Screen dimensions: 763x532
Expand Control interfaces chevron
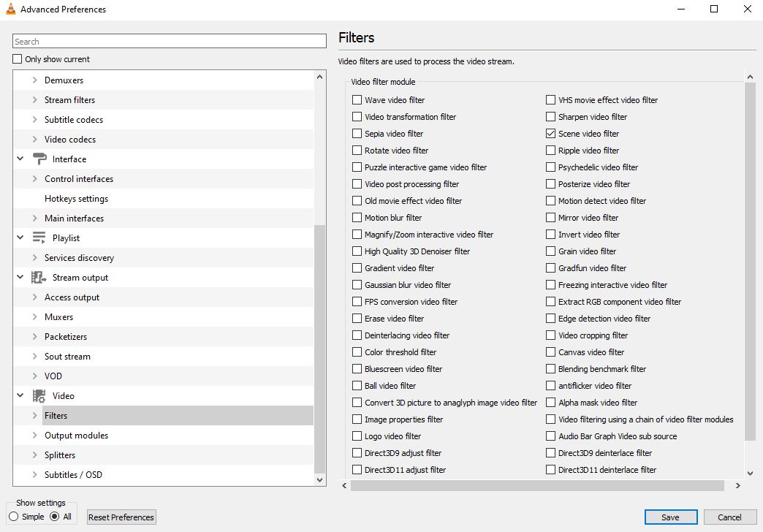34,178
